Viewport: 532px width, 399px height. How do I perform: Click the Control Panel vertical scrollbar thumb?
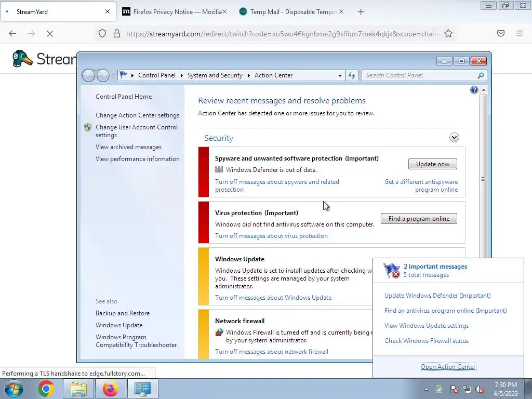(484, 179)
